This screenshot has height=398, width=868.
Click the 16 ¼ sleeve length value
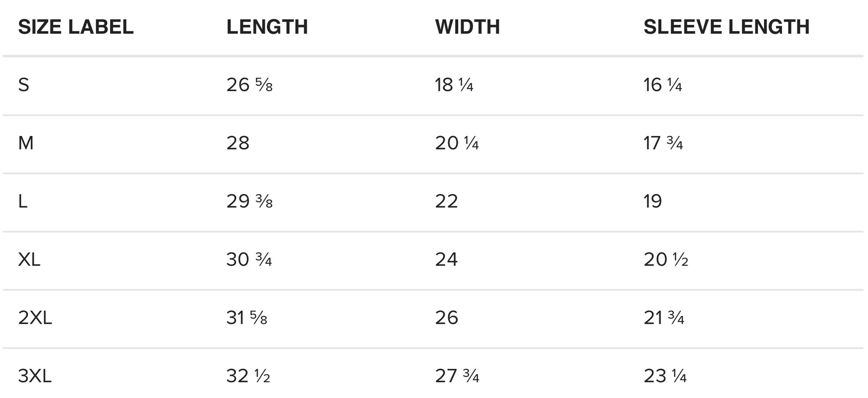coord(662,85)
